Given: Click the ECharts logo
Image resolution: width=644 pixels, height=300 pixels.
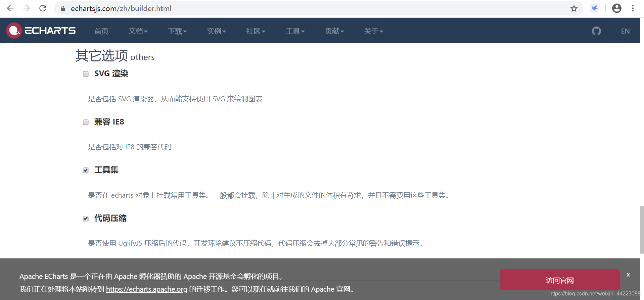Looking at the screenshot, I should tap(41, 31).
